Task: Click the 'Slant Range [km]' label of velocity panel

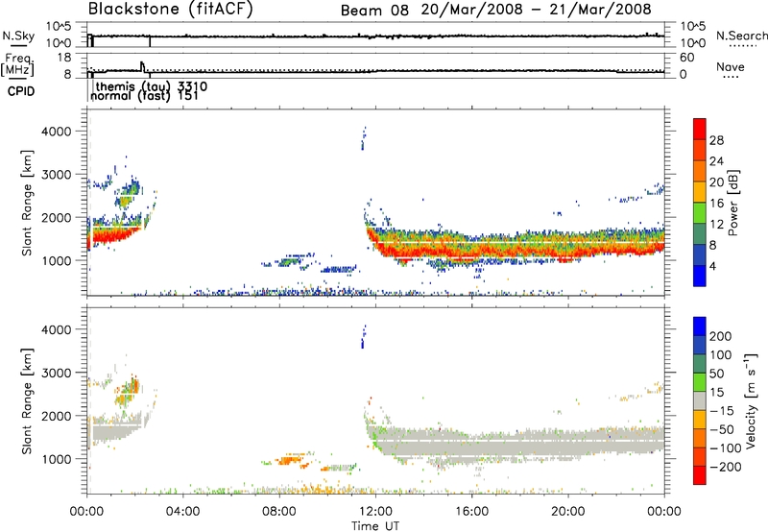Action: (27, 401)
